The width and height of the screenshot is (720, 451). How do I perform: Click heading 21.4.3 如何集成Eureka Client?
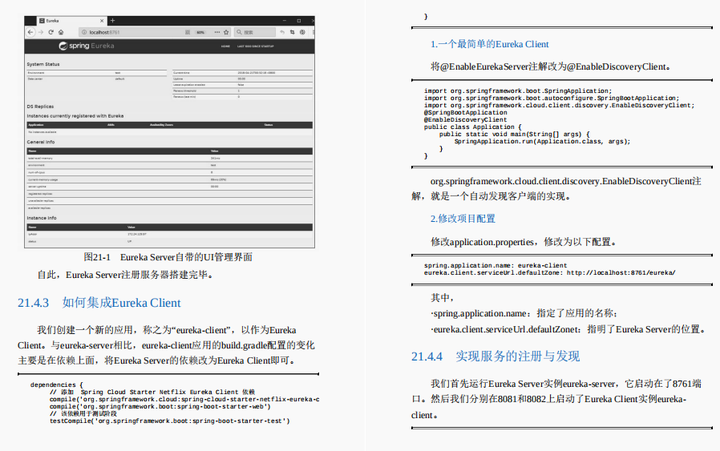click(99, 303)
